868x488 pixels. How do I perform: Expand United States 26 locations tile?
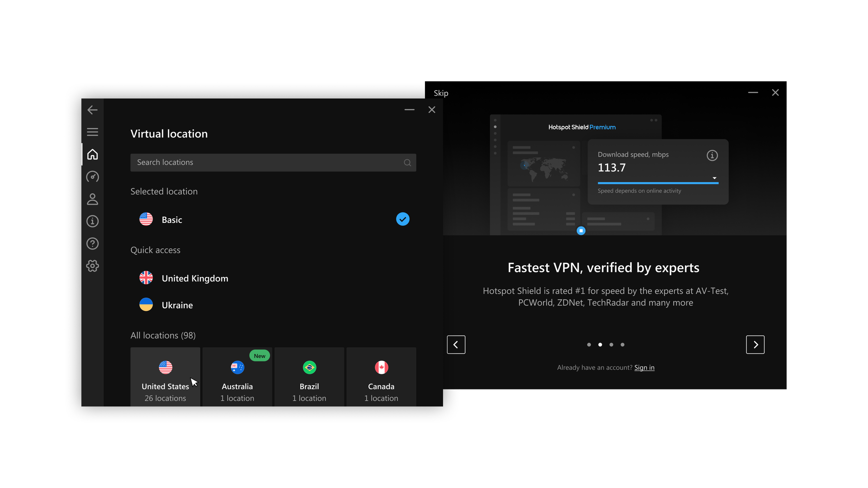165,378
